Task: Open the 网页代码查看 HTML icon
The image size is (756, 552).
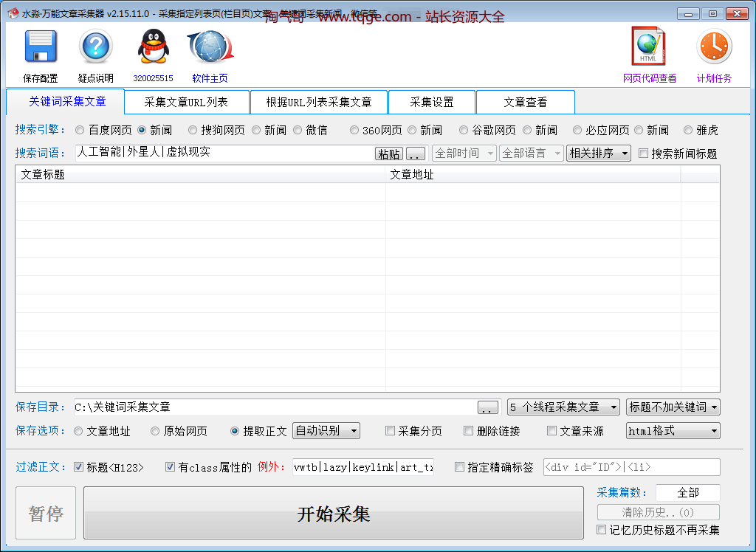Action: (x=648, y=47)
